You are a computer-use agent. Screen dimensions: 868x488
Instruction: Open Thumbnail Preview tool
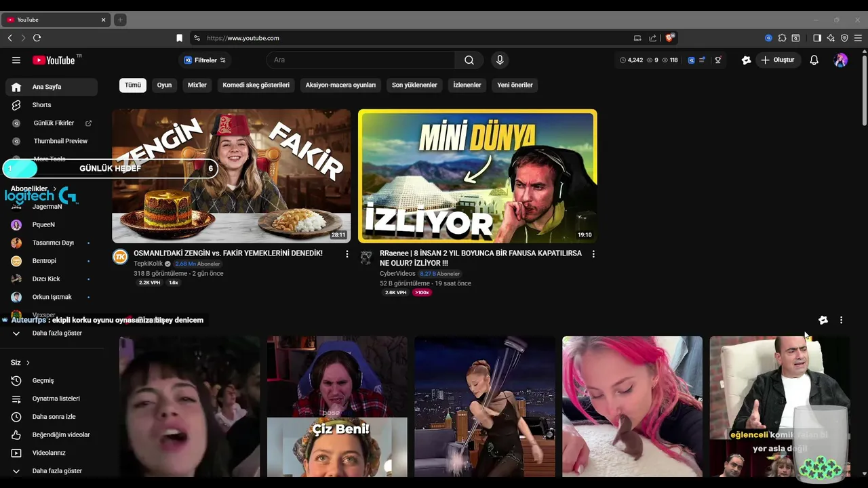point(52,141)
